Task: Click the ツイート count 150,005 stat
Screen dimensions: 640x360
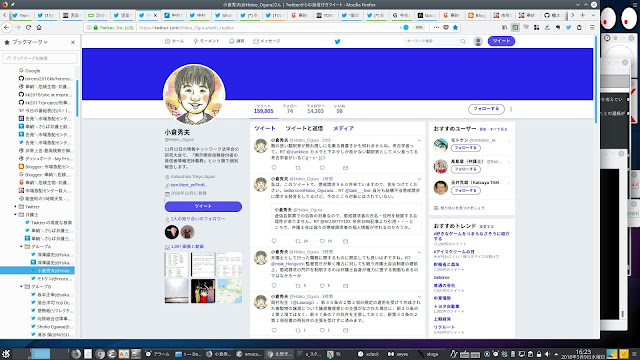Action: (264, 109)
